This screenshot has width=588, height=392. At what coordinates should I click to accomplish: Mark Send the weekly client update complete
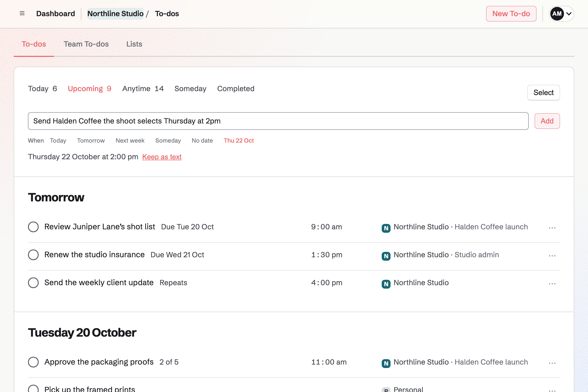tap(33, 283)
